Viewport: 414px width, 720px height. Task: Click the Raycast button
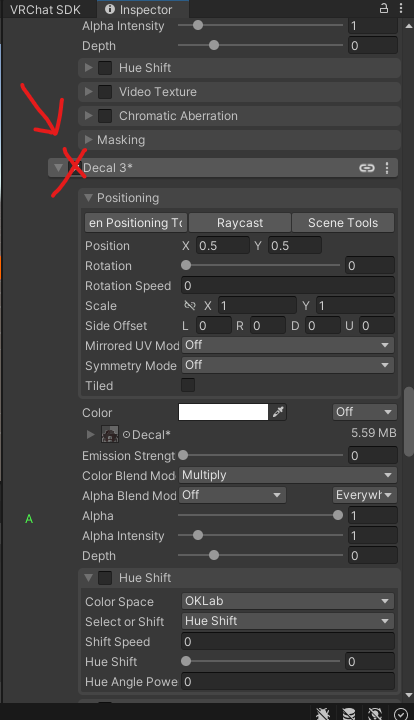(x=240, y=223)
